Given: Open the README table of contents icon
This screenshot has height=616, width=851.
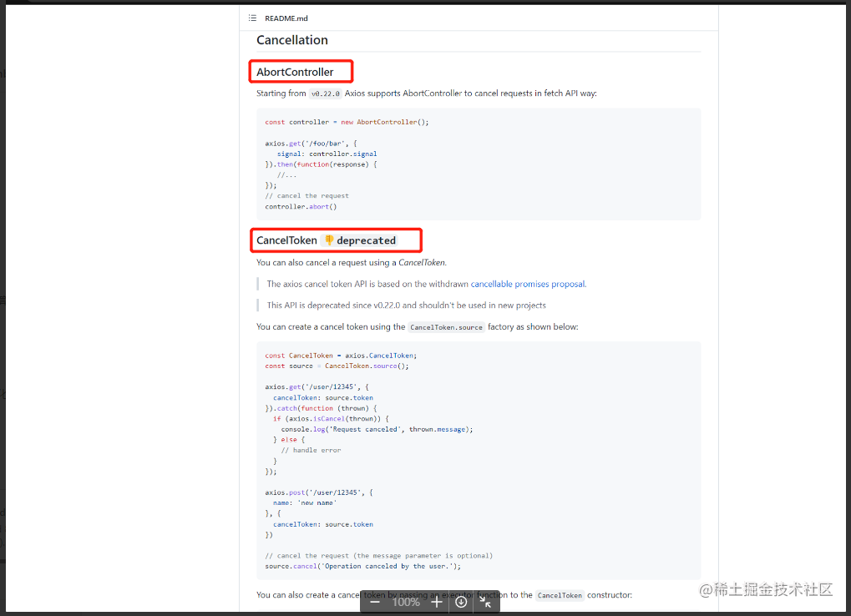Looking at the screenshot, I should coord(252,18).
